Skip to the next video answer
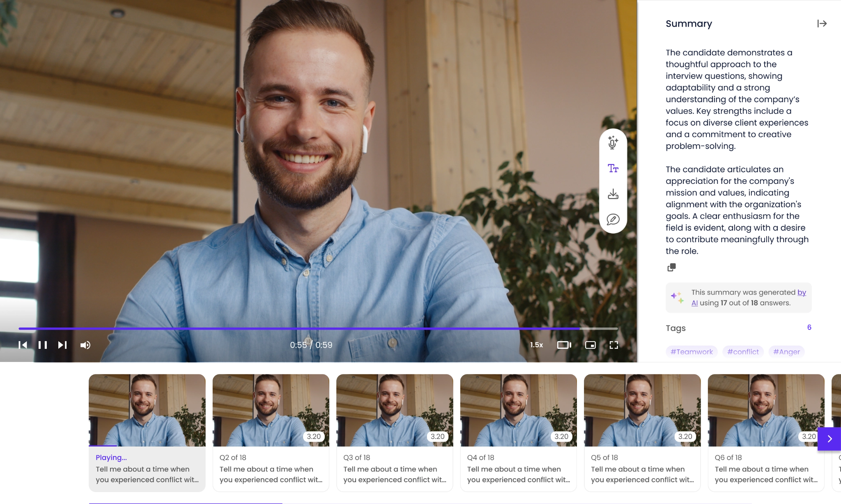Viewport: 841px width, 504px height. tap(62, 345)
